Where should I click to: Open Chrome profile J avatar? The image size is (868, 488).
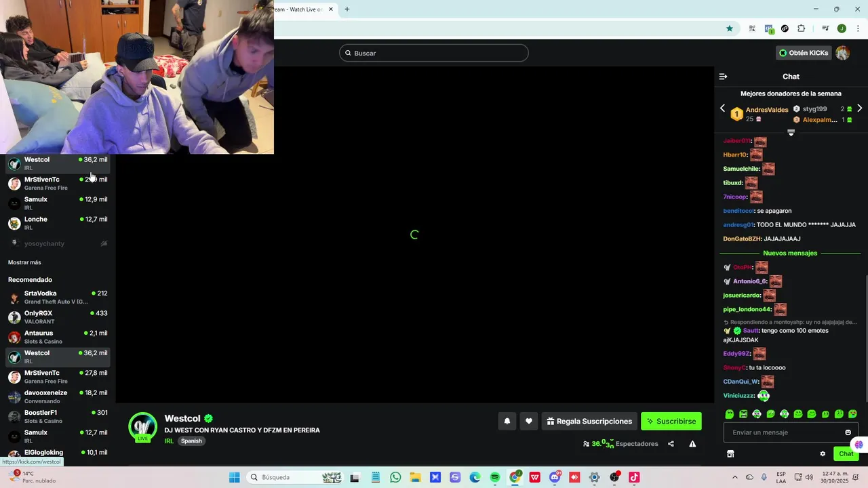click(x=842, y=28)
